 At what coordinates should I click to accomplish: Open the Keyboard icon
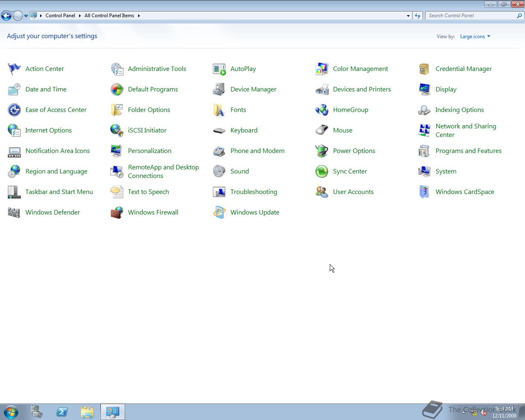tap(219, 130)
